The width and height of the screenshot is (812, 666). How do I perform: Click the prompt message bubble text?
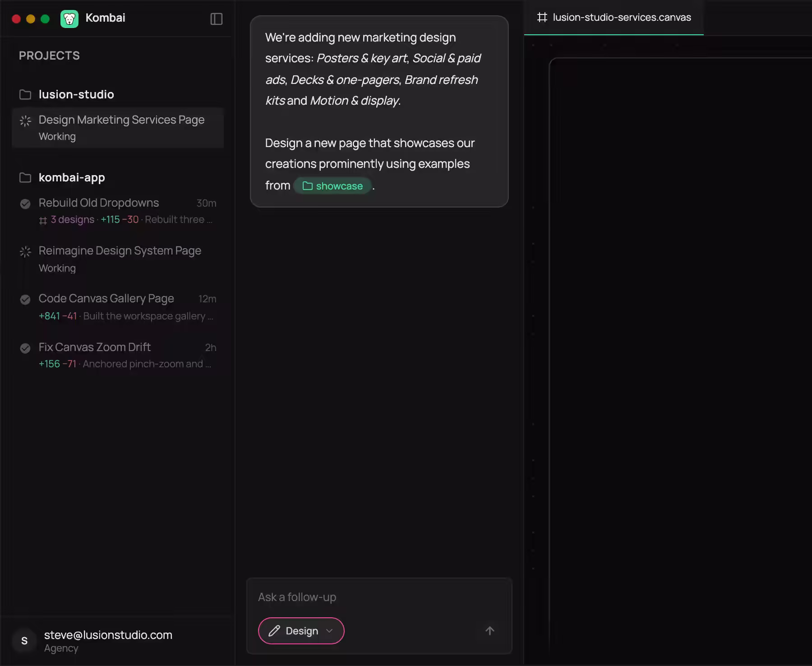point(379,111)
